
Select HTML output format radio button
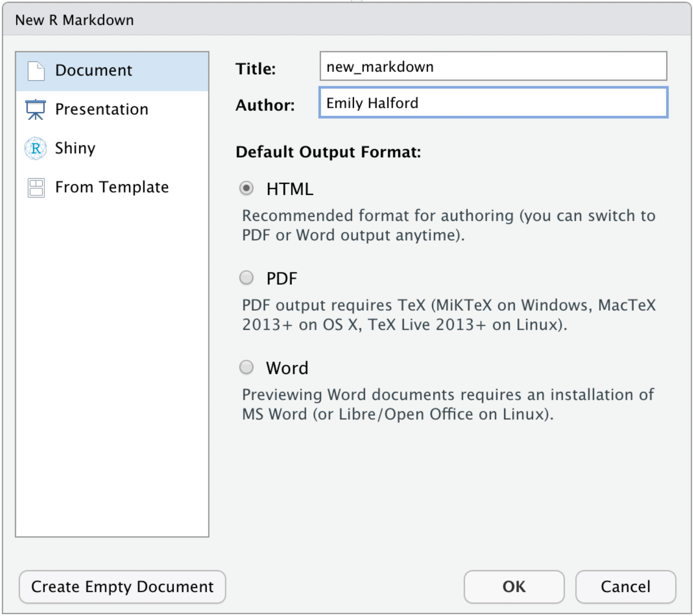coord(247,188)
